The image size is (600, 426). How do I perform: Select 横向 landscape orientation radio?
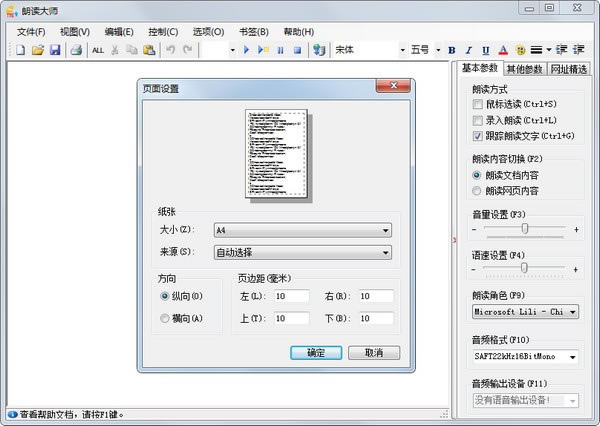click(x=165, y=318)
